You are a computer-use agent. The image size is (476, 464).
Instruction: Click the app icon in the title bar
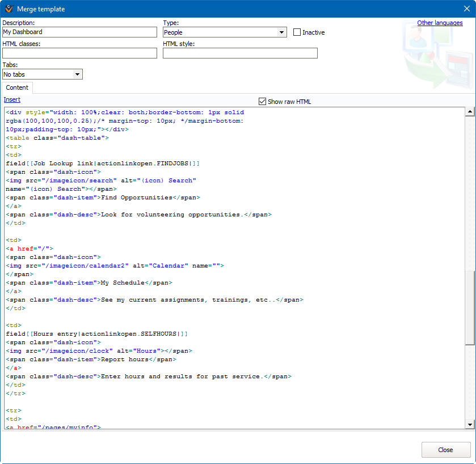(9, 9)
